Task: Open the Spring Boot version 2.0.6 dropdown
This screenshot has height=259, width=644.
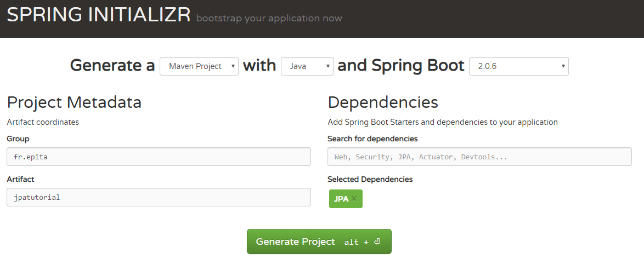Action: [519, 66]
